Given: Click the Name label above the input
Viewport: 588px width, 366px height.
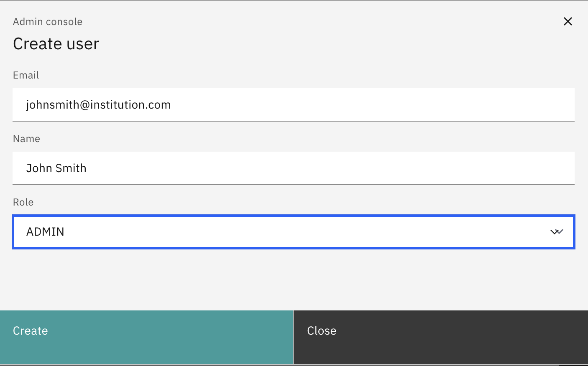Looking at the screenshot, I should tap(26, 138).
